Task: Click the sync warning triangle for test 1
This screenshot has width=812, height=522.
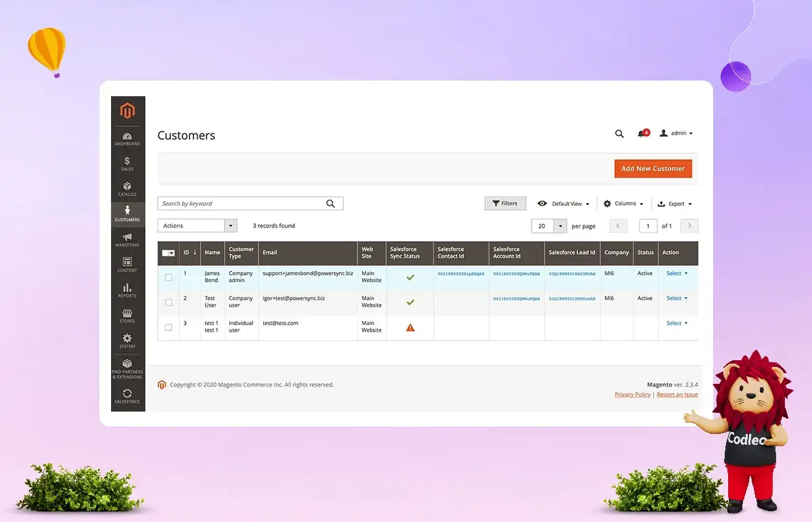Action: pyautogui.click(x=410, y=327)
